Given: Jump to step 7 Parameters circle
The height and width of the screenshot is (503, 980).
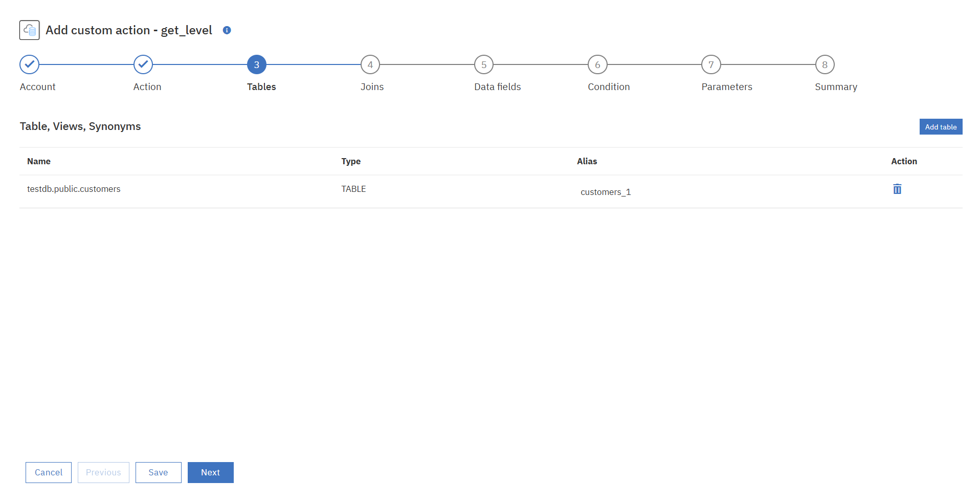Looking at the screenshot, I should point(711,64).
